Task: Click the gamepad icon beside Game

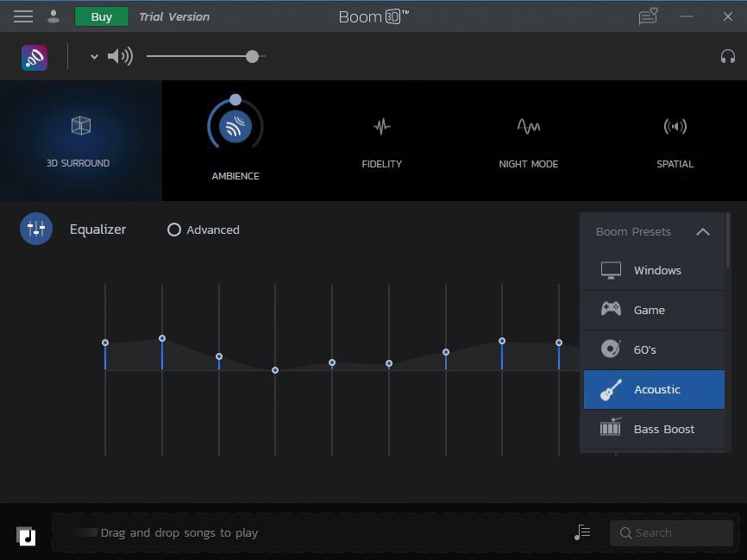Action: pos(611,309)
